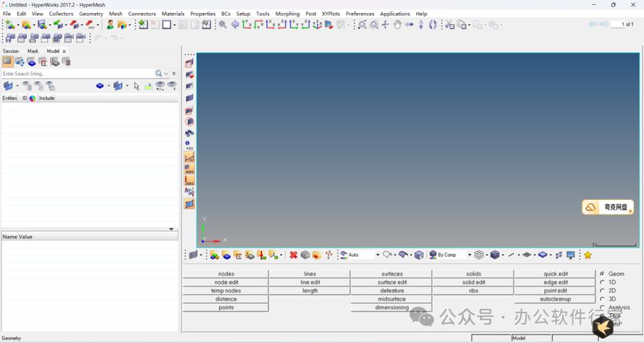
Task: Select the Geom page radio button
Action: coord(602,274)
